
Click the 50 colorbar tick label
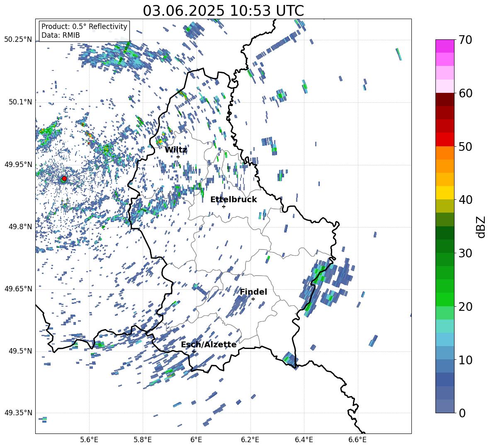pyautogui.click(x=465, y=147)
